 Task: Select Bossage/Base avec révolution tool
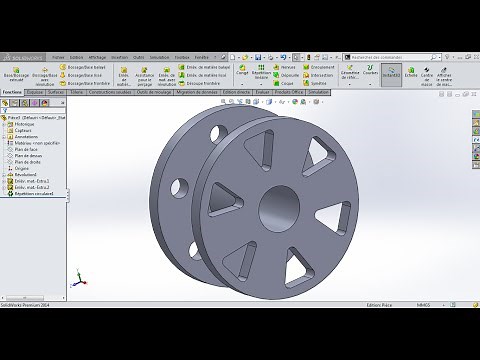[x=45, y=77]
